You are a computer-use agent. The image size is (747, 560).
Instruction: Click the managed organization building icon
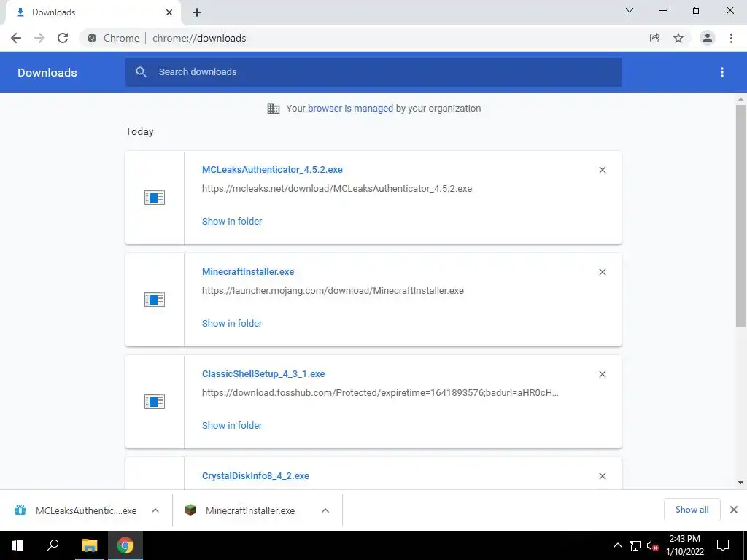click(274, 109)
